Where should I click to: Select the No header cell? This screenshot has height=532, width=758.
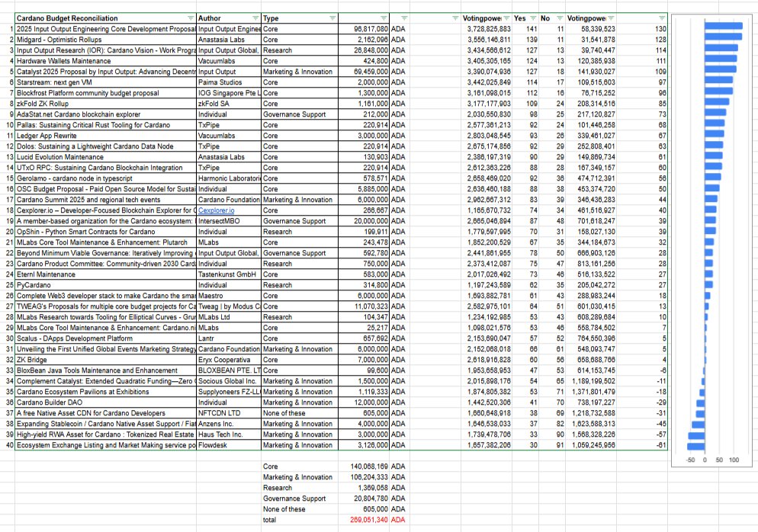pyautogui.click(x=552, y=18)
